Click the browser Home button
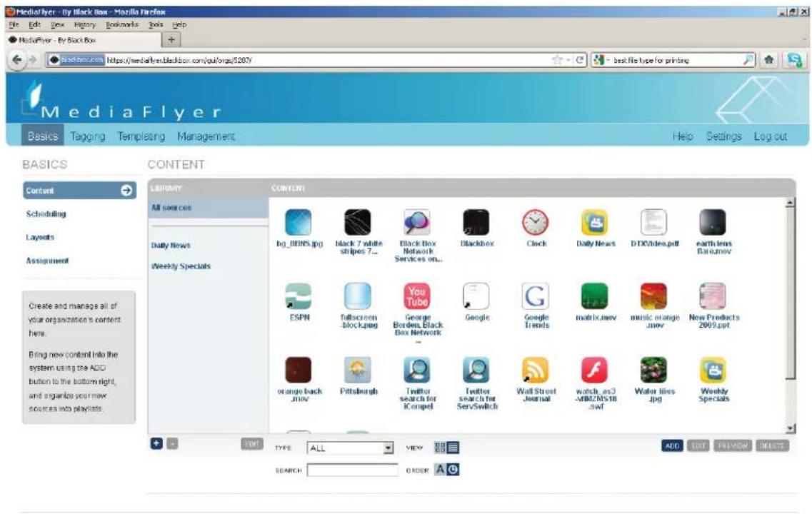Viewport: 812px width, 514px height. pyautogui.click(x=769, y=60)
